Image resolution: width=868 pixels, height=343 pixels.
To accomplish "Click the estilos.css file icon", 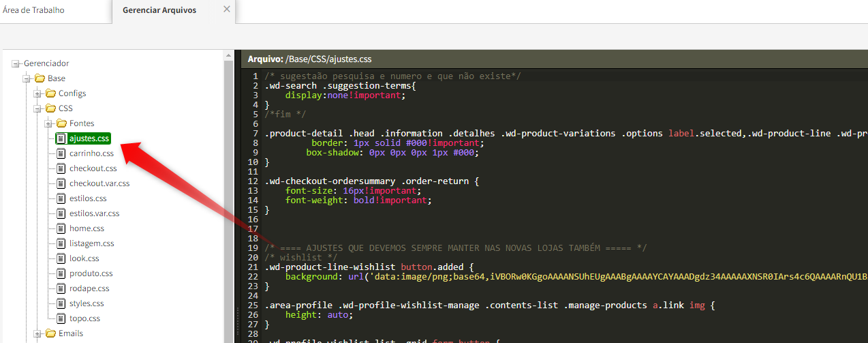I will [x=61, y=198].
